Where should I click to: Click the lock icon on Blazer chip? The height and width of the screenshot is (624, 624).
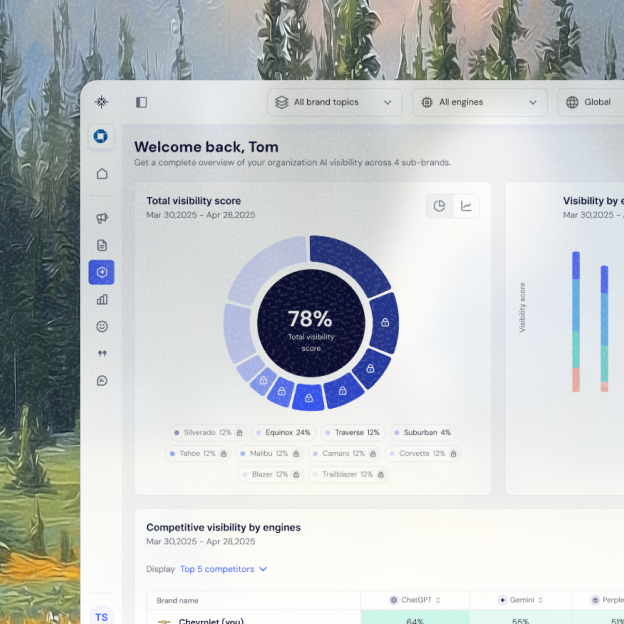[296, 474]
